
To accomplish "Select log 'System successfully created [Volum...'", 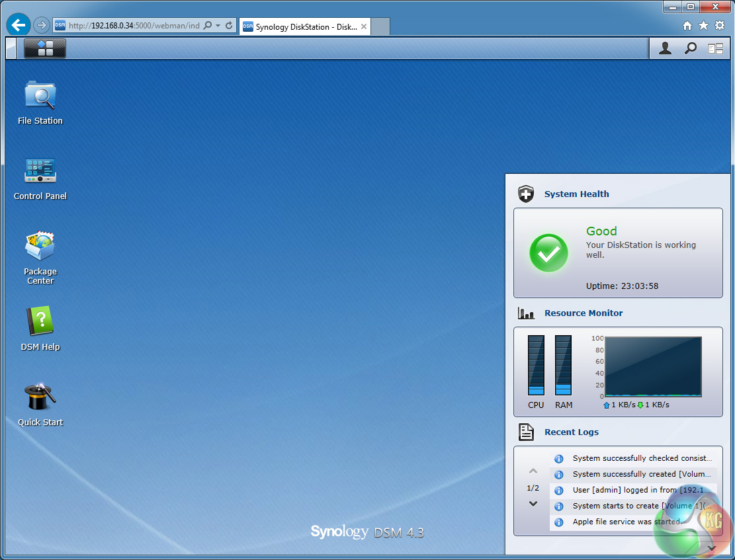I will tap(633, 474).
